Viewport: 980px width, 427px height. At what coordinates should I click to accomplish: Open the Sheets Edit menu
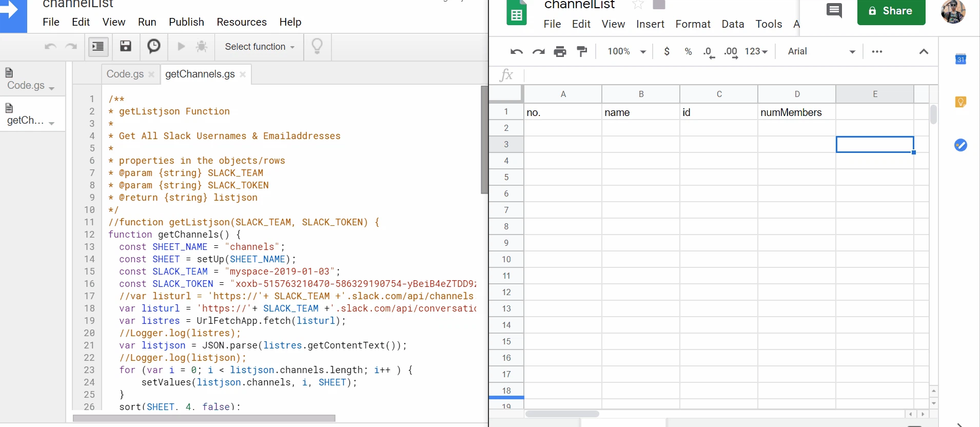tap(581, 24)
